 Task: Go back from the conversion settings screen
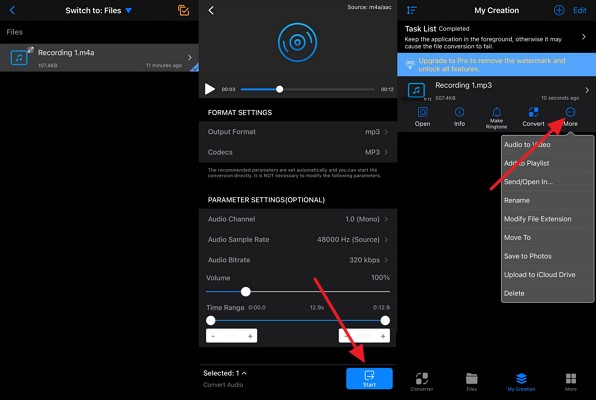211,10
